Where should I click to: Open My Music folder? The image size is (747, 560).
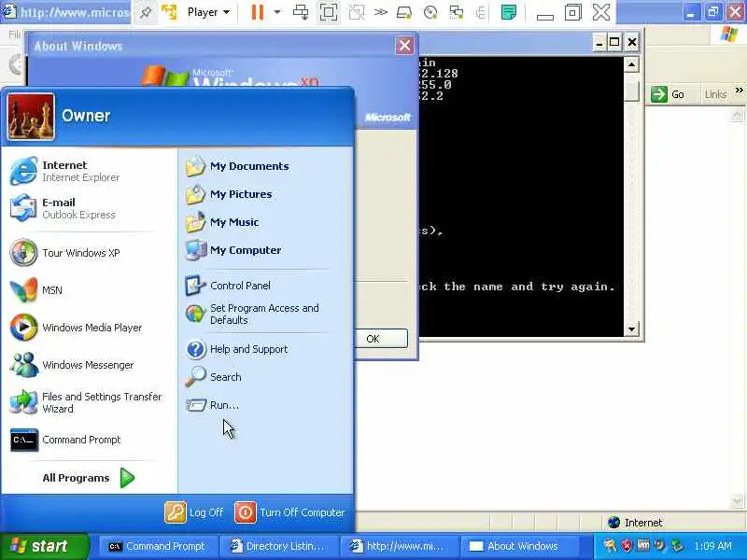click(x=222, y=222)
